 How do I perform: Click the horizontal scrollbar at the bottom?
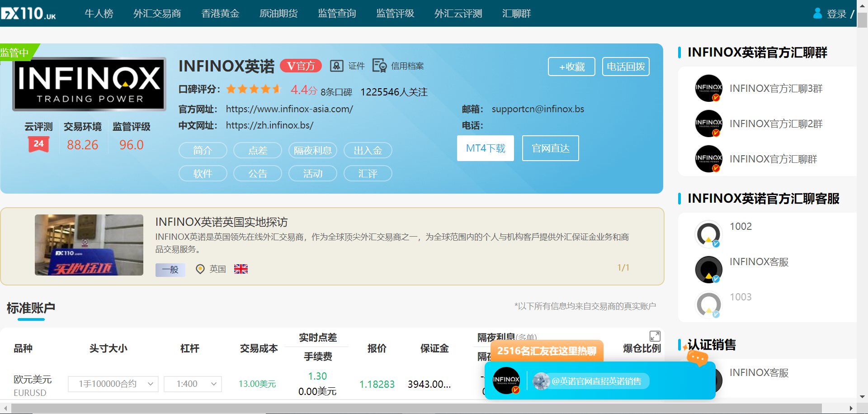[x=416, y=408]
